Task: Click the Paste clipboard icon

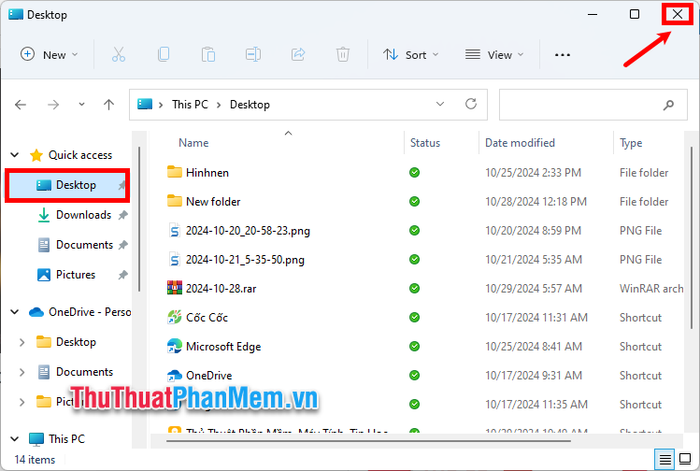Action: [208, 55]
